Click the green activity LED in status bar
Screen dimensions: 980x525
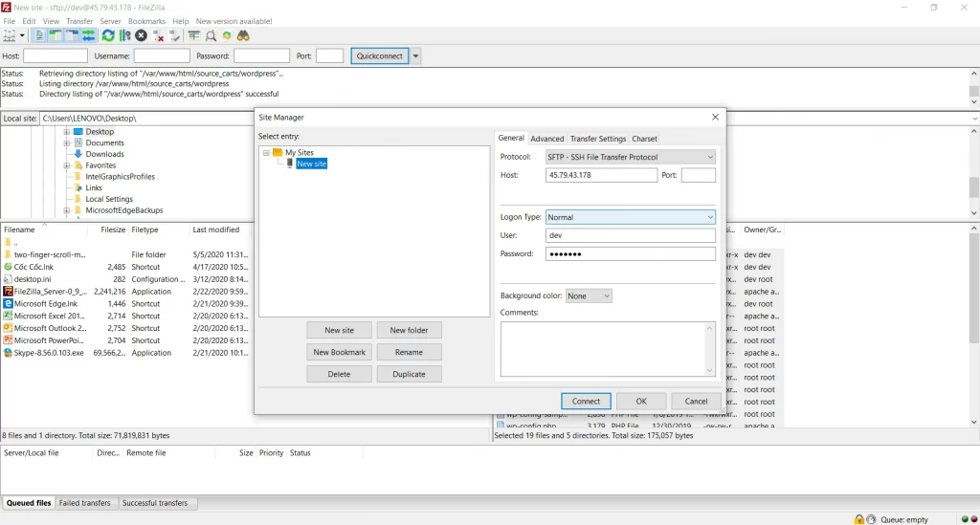coord(965,519)
